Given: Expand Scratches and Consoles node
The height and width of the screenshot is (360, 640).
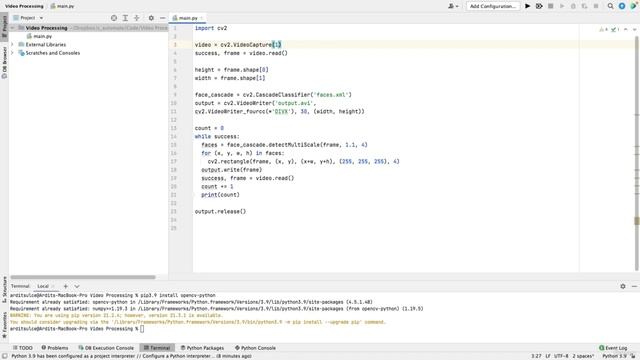Looking at the screenshot, I should [x=12, y=53].
